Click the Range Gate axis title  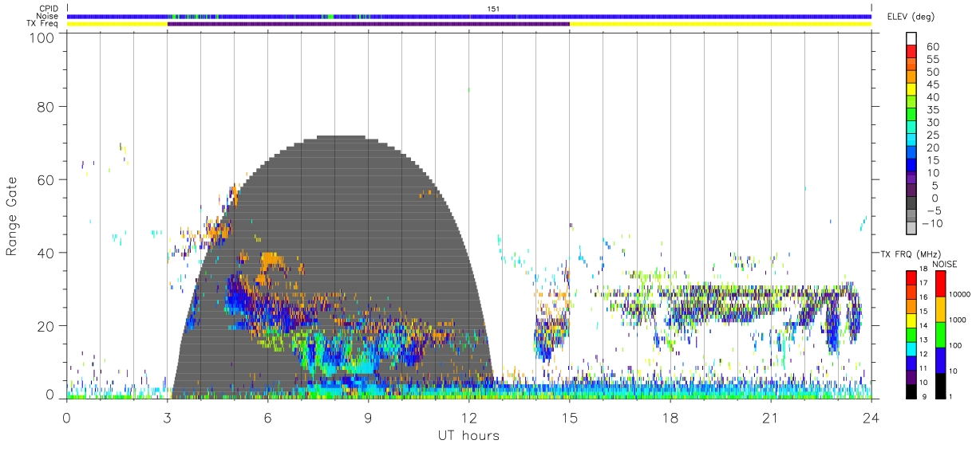pos(13,217)
